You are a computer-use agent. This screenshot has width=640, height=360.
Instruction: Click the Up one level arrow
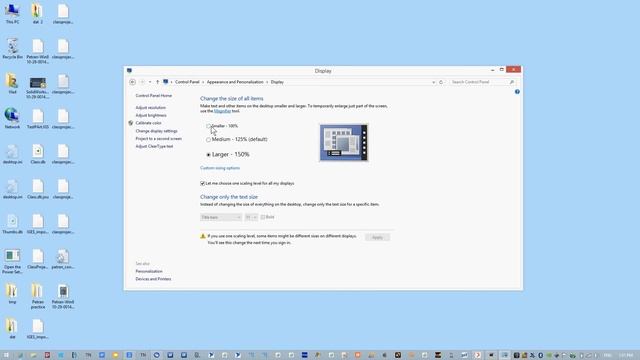(158, 82)
